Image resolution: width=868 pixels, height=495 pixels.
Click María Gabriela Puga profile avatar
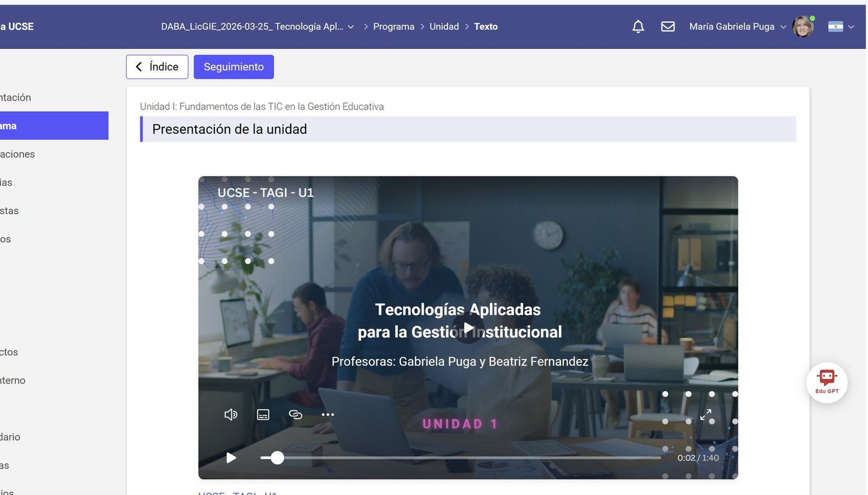tap(803, 27)
